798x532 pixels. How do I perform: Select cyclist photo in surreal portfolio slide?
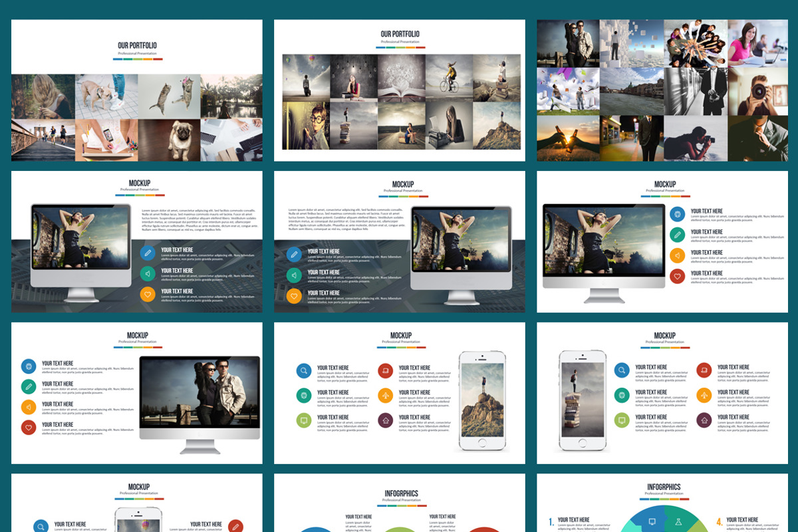[450, 78]
